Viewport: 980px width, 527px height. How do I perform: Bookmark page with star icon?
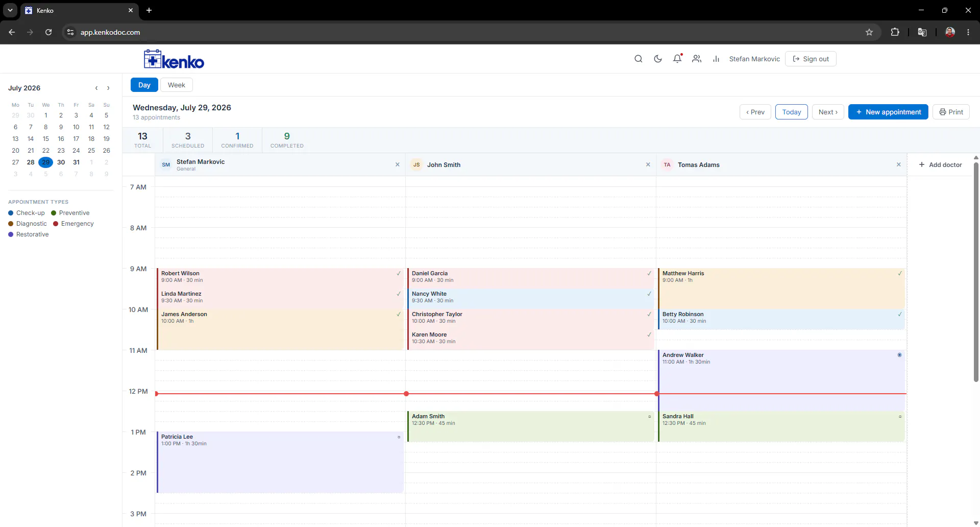coord(869,32)
